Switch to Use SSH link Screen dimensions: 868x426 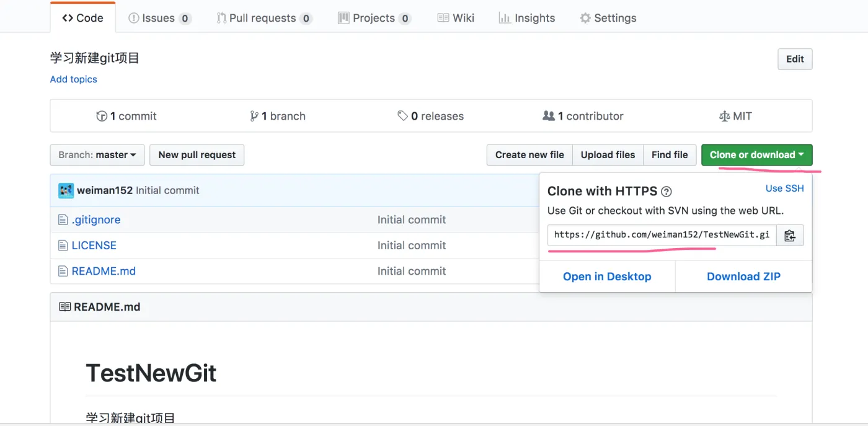(784, 189)
